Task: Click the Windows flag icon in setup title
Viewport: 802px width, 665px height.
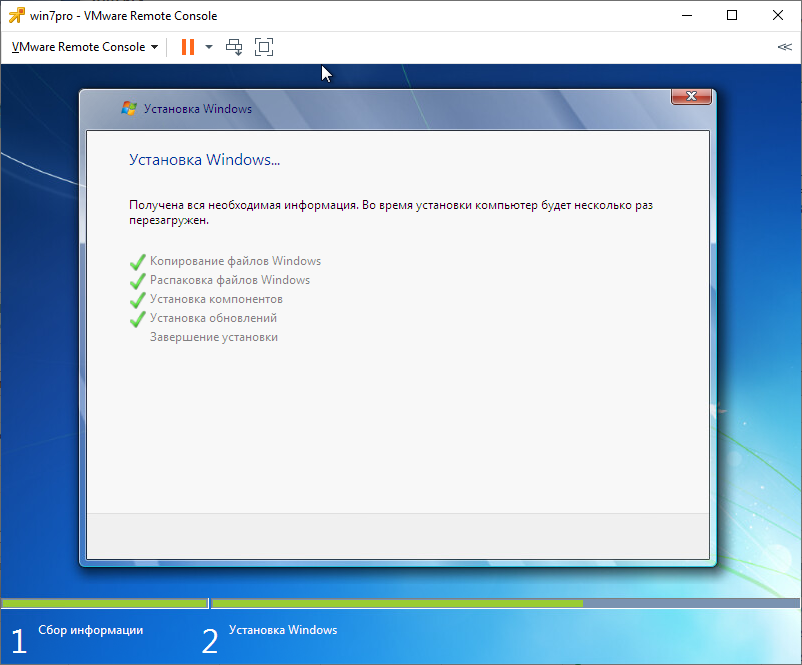Action: 129,108
